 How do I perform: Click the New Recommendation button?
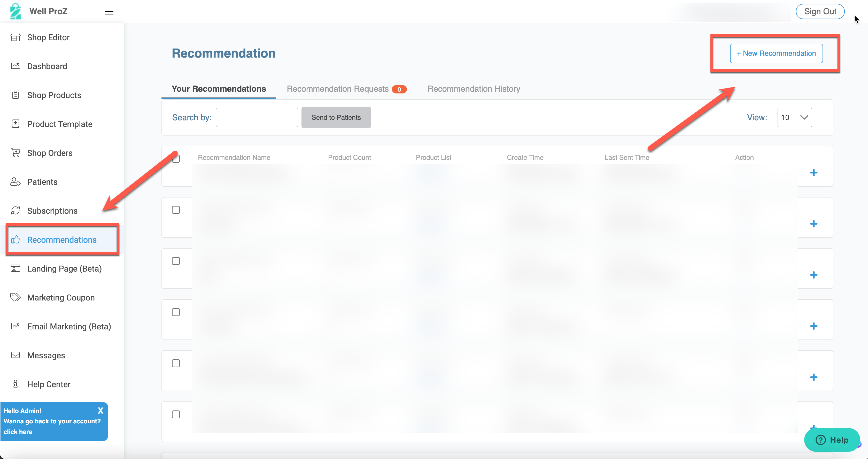coord(776,53)
